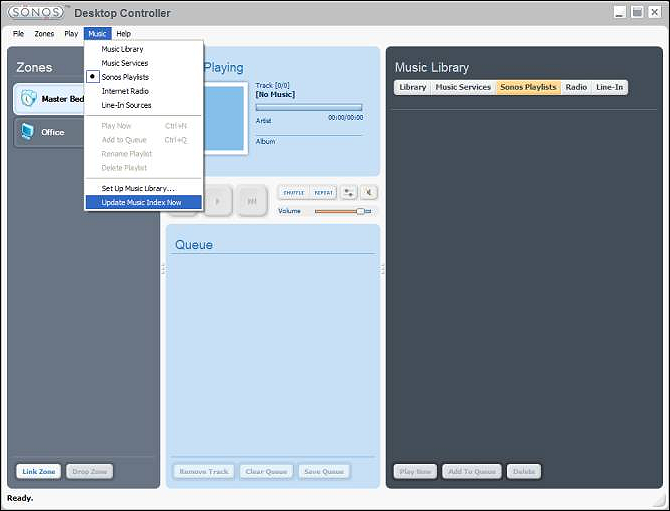
Task: Click the Delete button in Music Library
Action: 524,472
